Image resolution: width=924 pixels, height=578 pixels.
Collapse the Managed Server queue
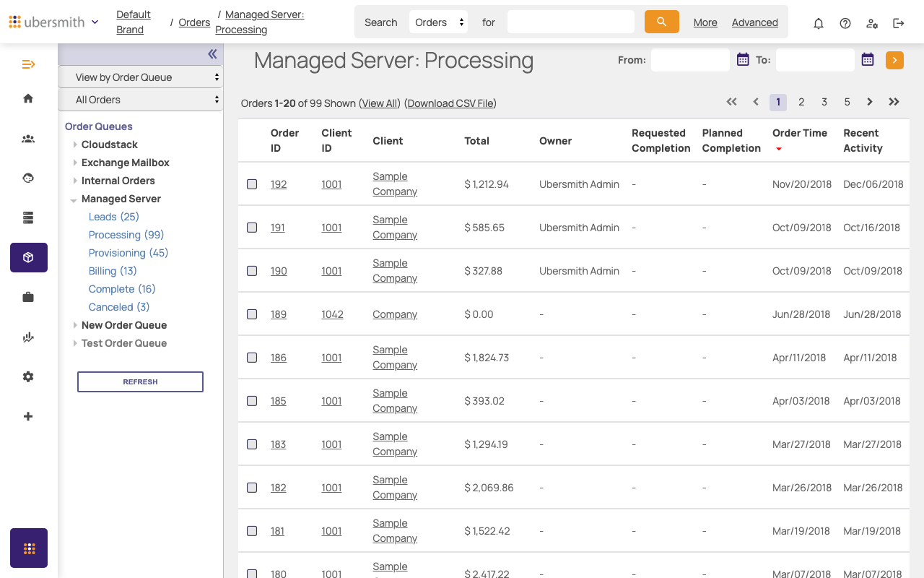tap(74, 199)
